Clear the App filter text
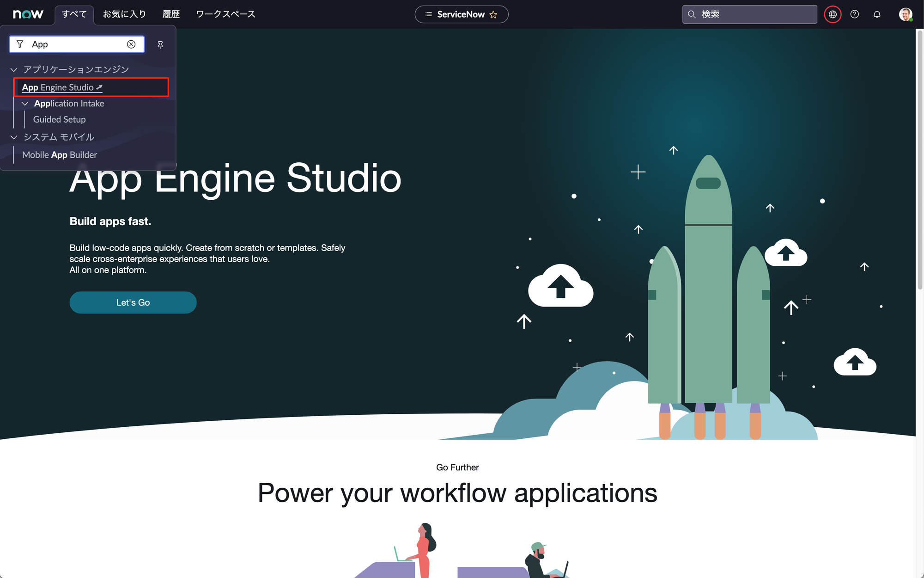This screenshot has height=578, width=924. (x=131, y=44)
